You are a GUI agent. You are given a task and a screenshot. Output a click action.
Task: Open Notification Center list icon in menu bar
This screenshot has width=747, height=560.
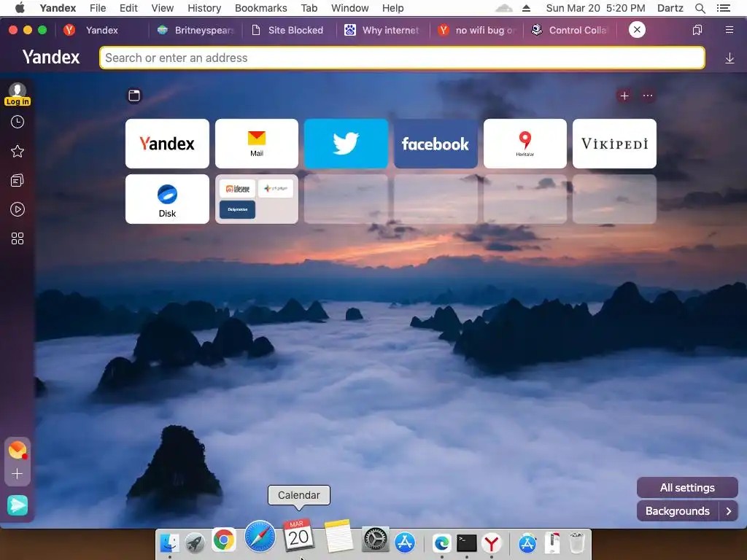click(723, 8)
